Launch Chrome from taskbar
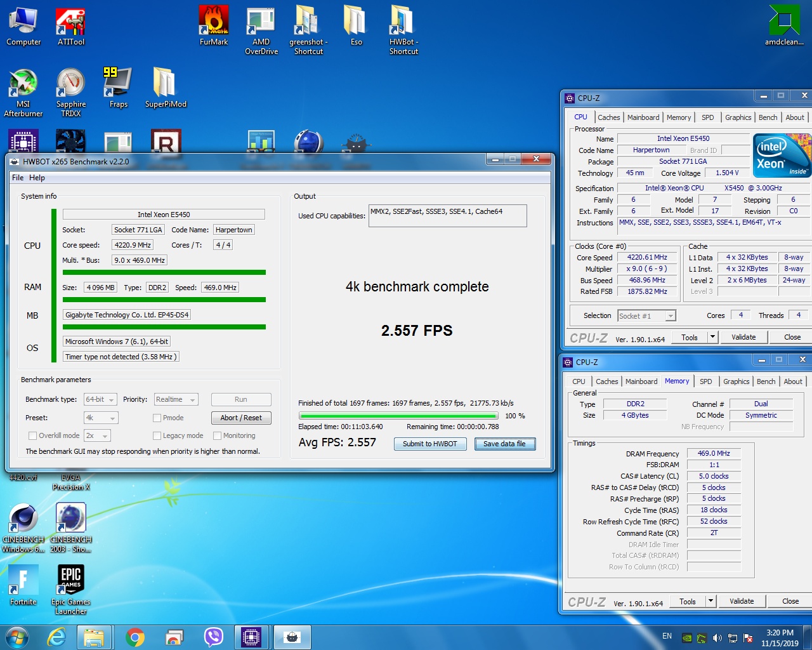Screen dimensions: 812x650 [x=134, y=637]
